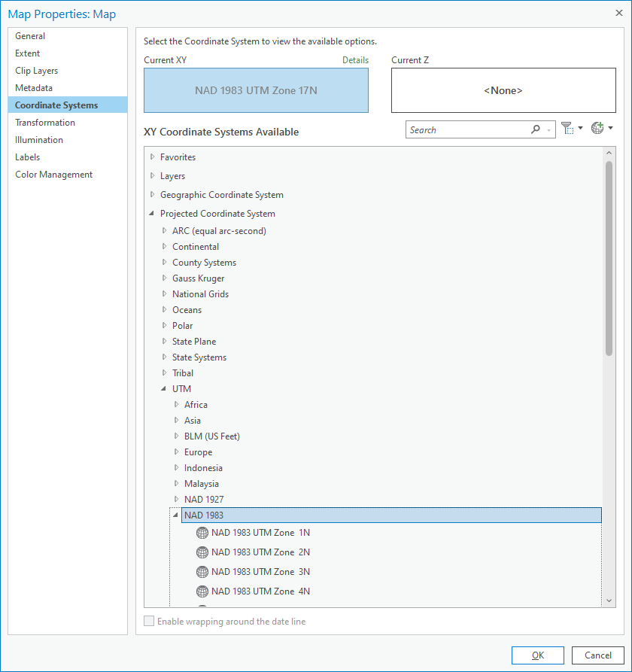632x672 pixels.
Task: Expand the Favorites tree node
Action: coord(153,157)
